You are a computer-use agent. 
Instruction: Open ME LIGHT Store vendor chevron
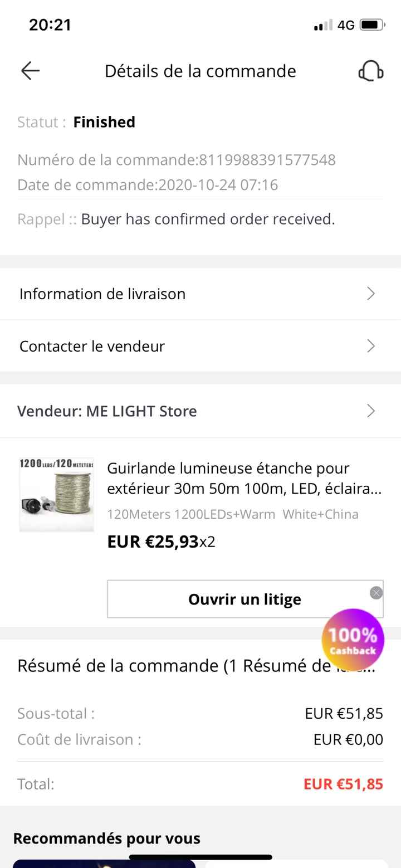pos(371,411)
